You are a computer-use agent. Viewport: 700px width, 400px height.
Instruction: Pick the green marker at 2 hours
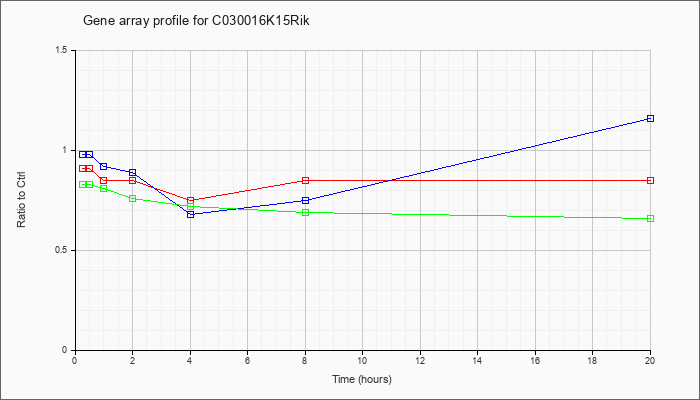pos(133,198)
